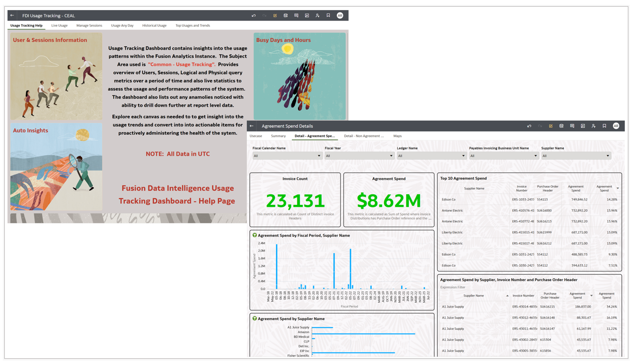Click Amazon label in supplier chart

[303, 332]
